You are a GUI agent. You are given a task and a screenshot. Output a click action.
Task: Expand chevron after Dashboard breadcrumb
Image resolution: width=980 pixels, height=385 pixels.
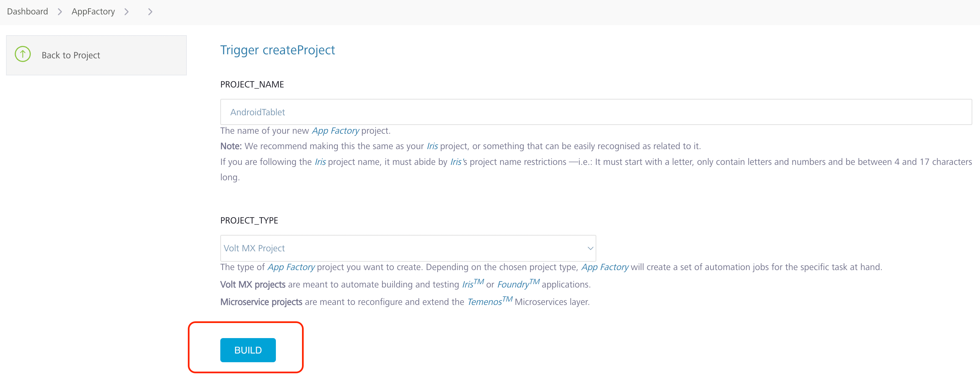point(60,12)
